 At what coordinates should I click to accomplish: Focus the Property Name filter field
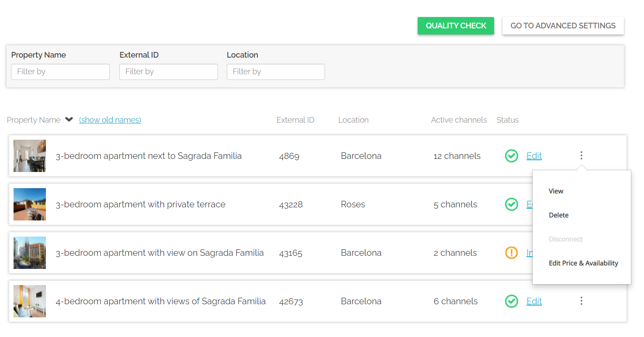(x=60, y=72)
